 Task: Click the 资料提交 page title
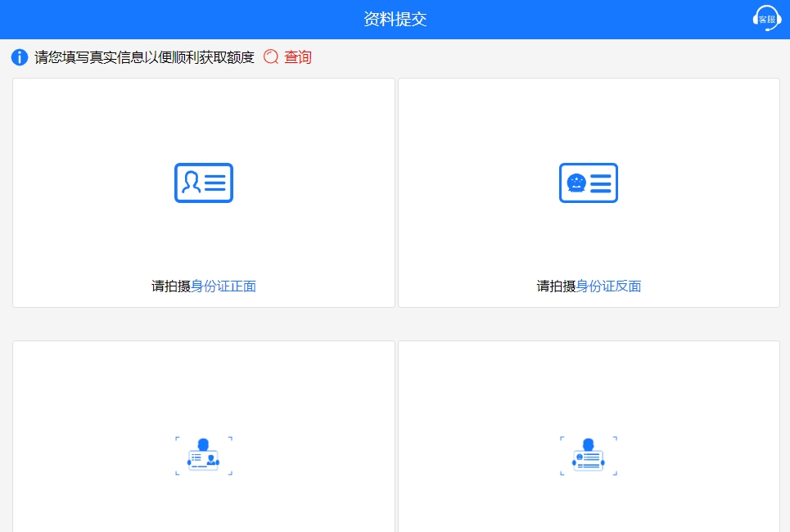395,19
